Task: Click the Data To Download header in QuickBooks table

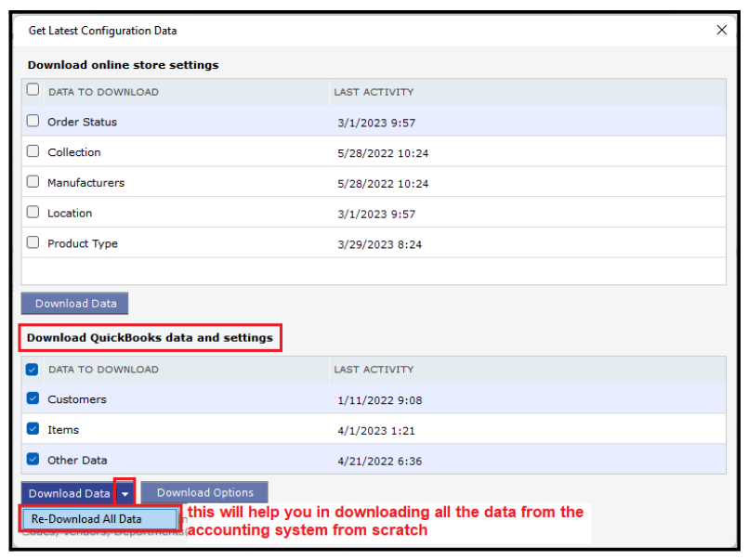Action: pos(103,370)
